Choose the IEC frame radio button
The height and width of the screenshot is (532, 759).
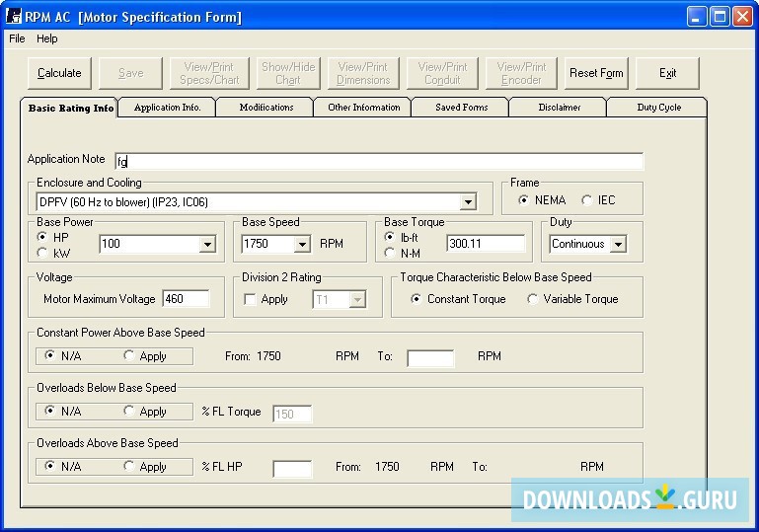tap(587, 200)
